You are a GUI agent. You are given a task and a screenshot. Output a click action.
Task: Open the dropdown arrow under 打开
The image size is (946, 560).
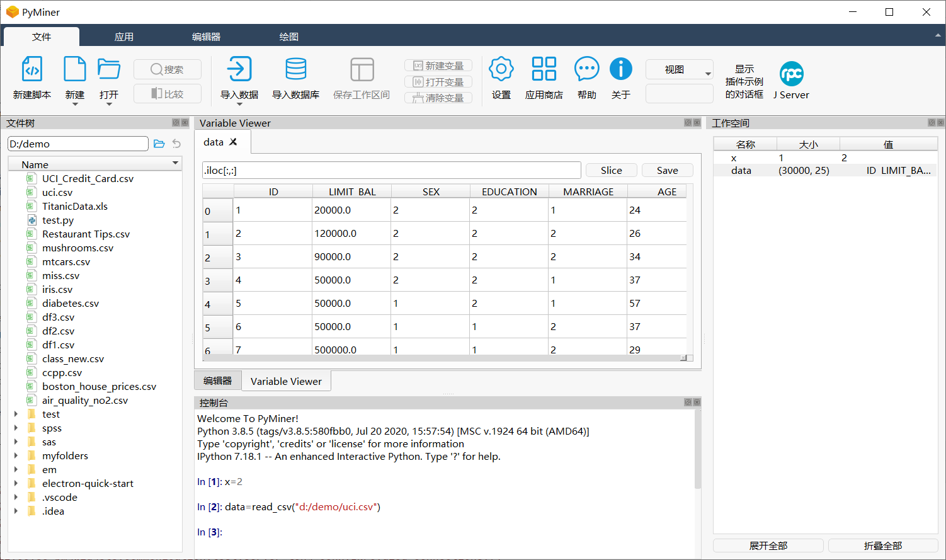109,104
